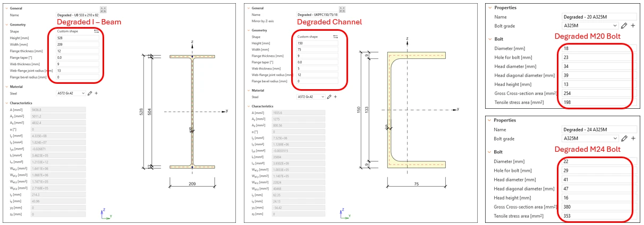Add new bolt grade plus icon in M20 panel
The width and height of the screenshot is (644, 225).
[633, 25]
